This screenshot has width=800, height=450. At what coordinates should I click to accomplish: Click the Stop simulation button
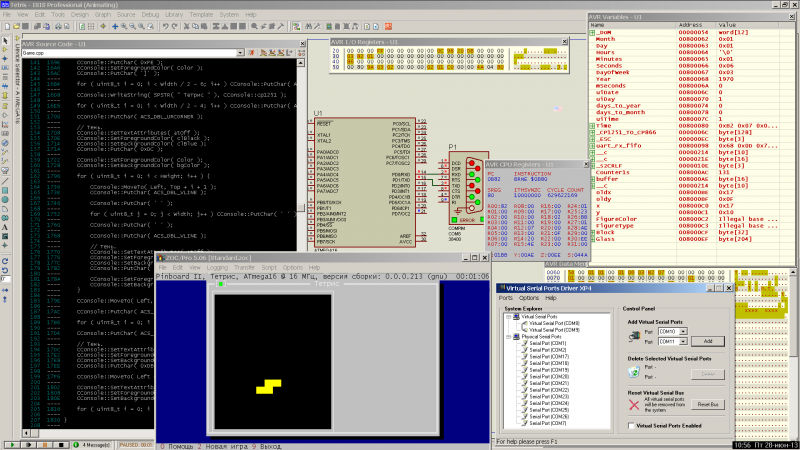(62, 443)
